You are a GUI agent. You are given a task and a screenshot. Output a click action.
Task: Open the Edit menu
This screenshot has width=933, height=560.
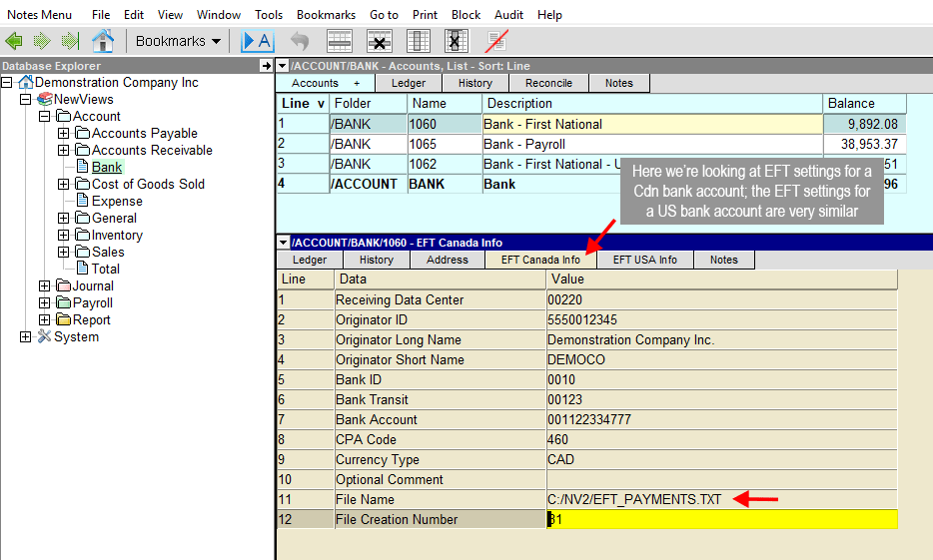[134, 15]
